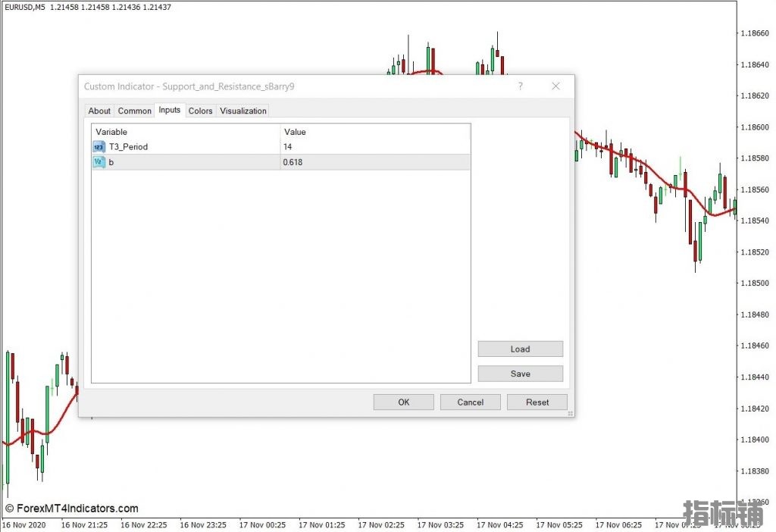Select the T3_Period value 14 cell
Image resolution: width=776 pixels, height=532 pixels.
[375, 147]
